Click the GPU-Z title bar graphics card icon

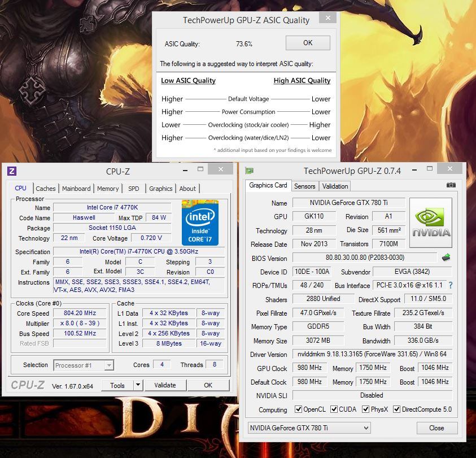click(249, 171)
